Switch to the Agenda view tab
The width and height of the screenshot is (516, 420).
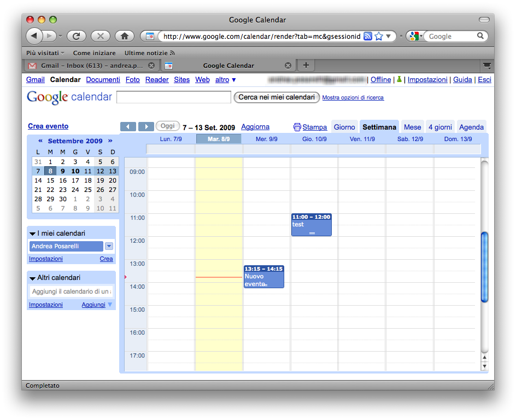point(471,127)
